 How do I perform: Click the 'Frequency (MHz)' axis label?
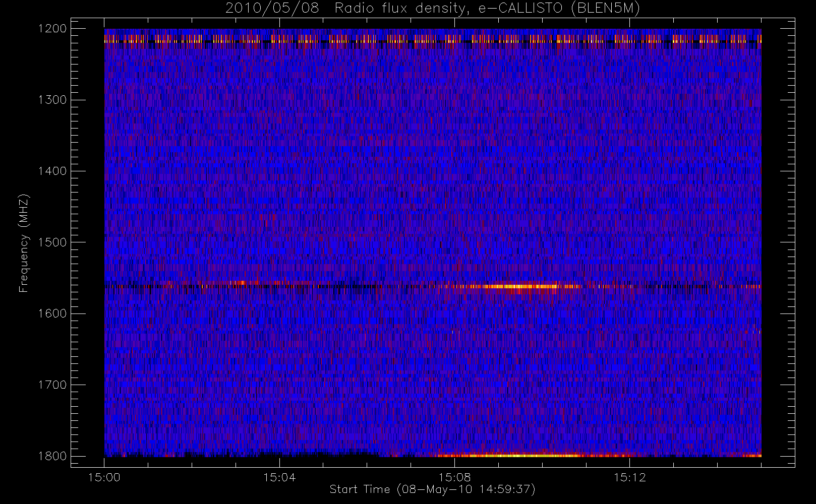click(x=24, y=243)
